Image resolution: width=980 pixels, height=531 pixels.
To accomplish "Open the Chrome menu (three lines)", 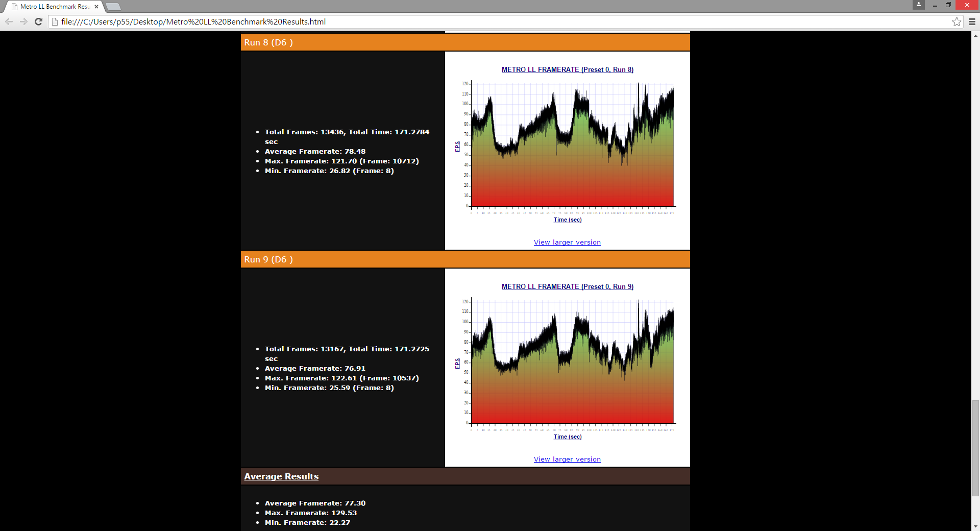I will (x=972, y=21).
